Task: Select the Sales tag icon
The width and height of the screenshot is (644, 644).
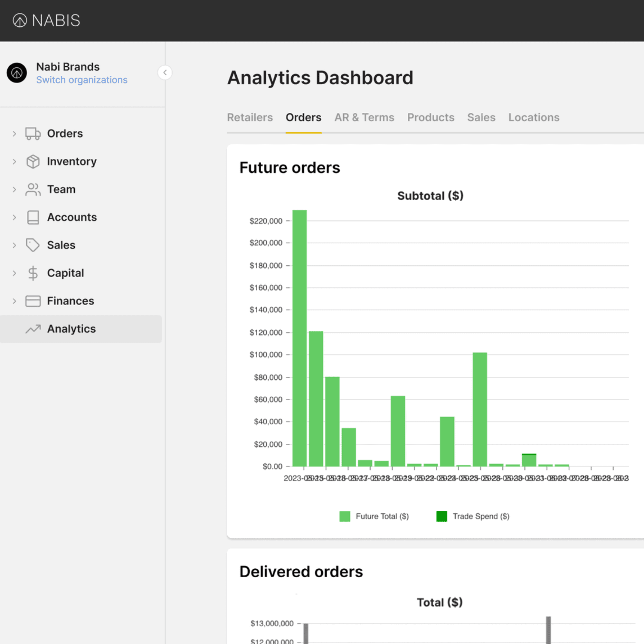Action: 33,245
